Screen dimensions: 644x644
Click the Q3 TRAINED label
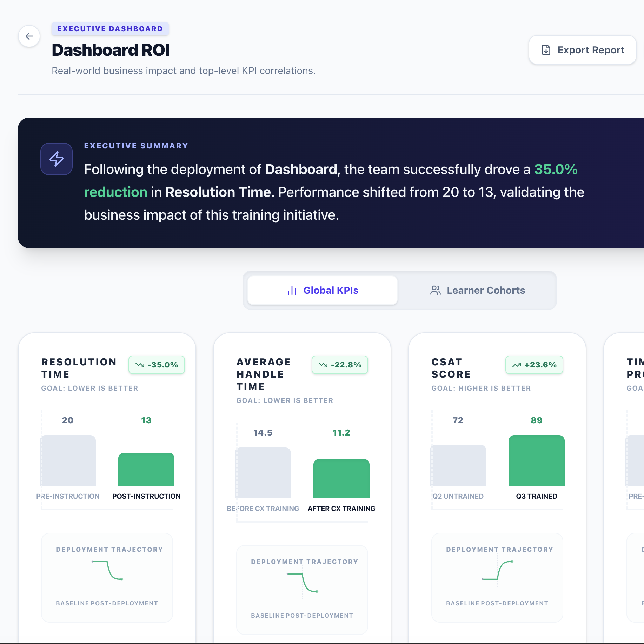click(537, 496)
